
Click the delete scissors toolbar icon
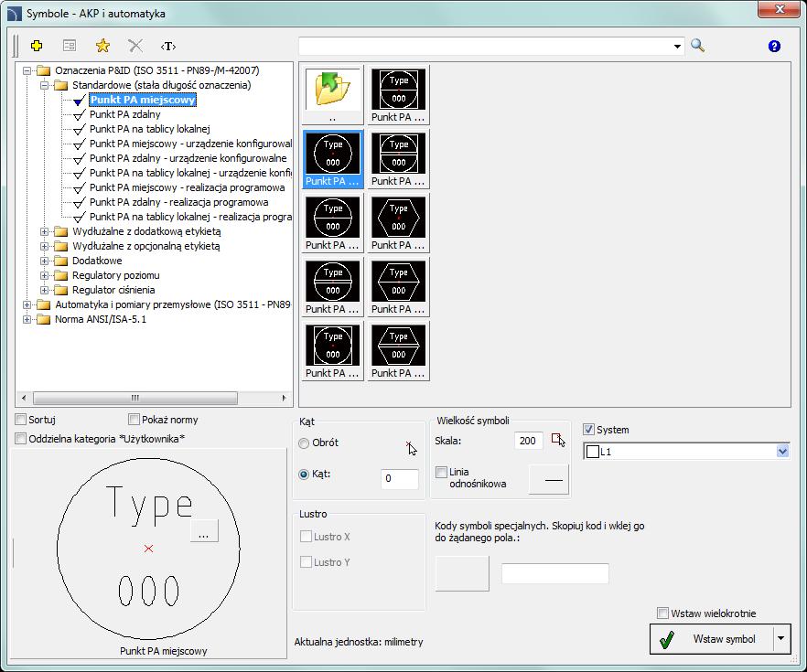135,46
